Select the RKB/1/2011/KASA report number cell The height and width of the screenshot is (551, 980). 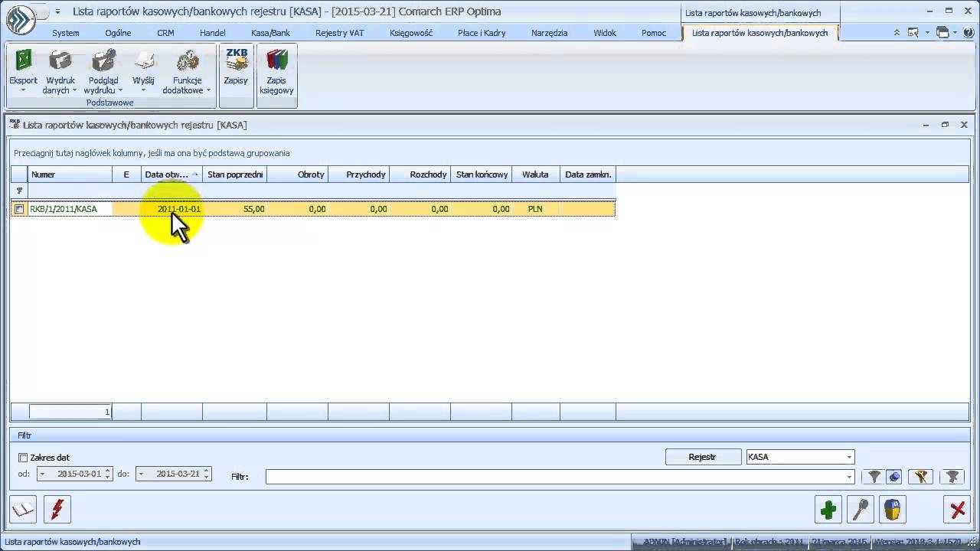tap(70, 209)
